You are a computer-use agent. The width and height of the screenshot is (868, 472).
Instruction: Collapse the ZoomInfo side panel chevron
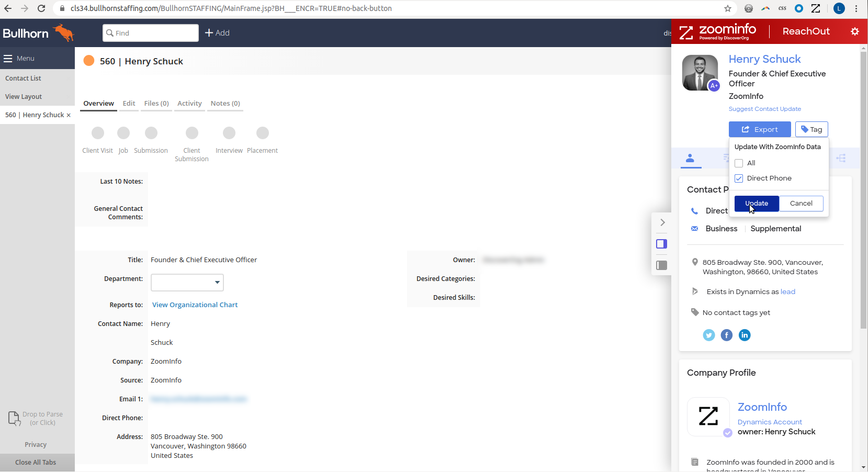tap(662, 222)
